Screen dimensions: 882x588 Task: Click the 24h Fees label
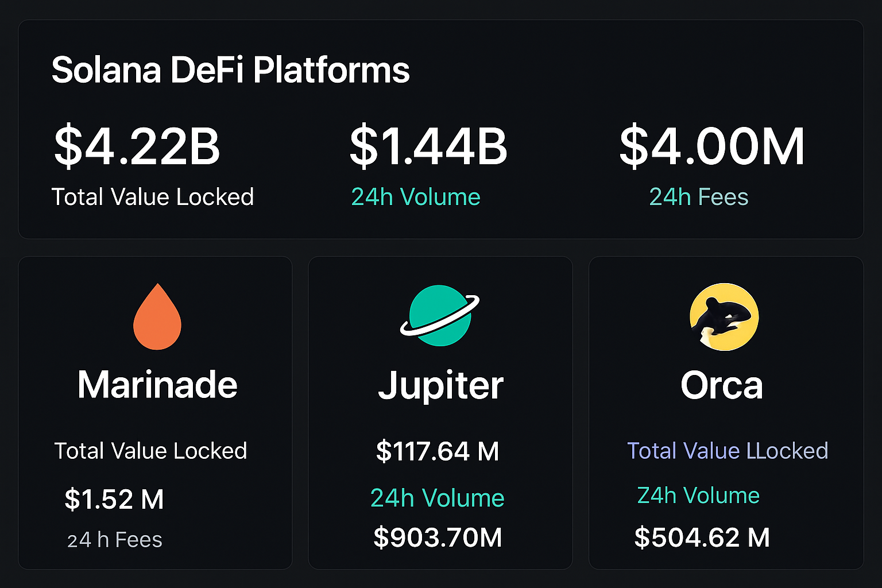[698, 196]
